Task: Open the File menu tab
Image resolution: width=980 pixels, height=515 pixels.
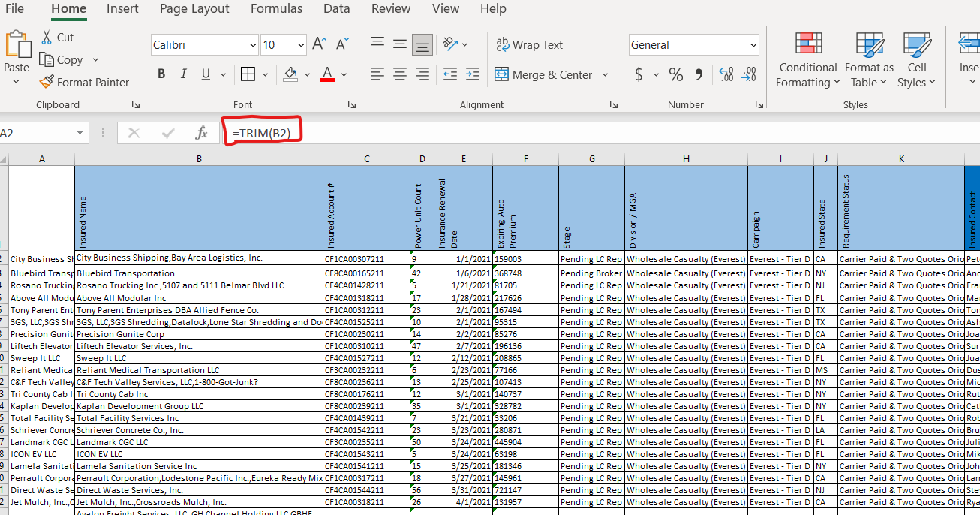Action: [x=14, y=8]
